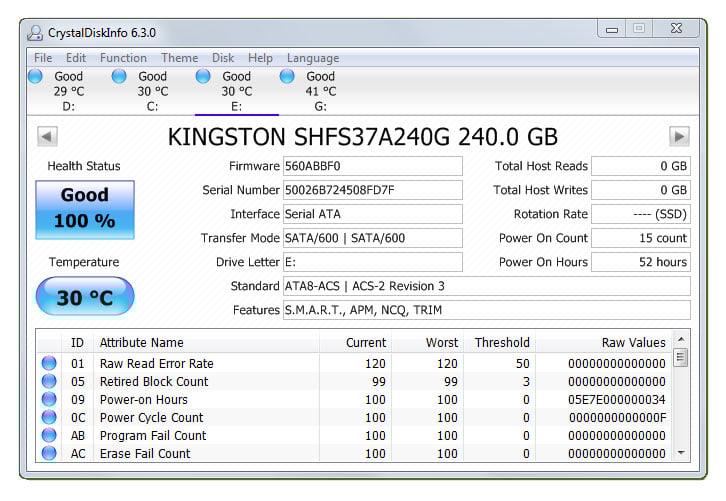Click the 30 °C temperature button
726x501 pixels.
[85, 296]
